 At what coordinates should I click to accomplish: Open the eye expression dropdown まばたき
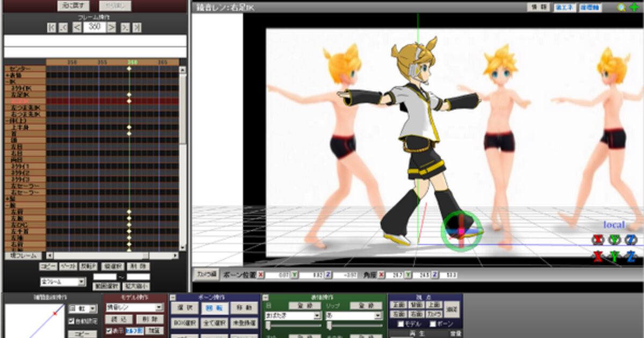[293, 316]
